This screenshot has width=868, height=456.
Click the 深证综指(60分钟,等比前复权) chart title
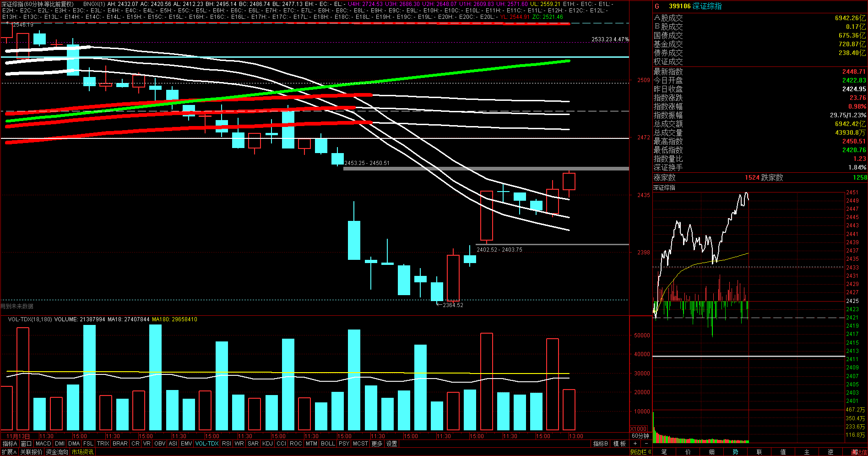pyautogui.click(x=38, y=4)
